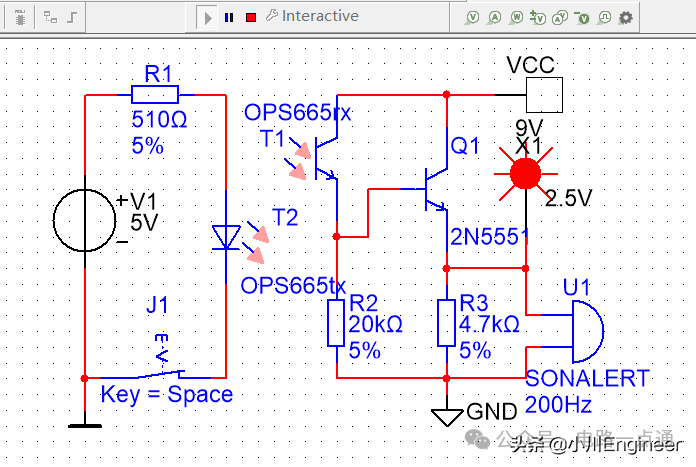696x467 pixels.
Task: Click the chip component icon in toolbar
Action: click(x=20, y=18)
